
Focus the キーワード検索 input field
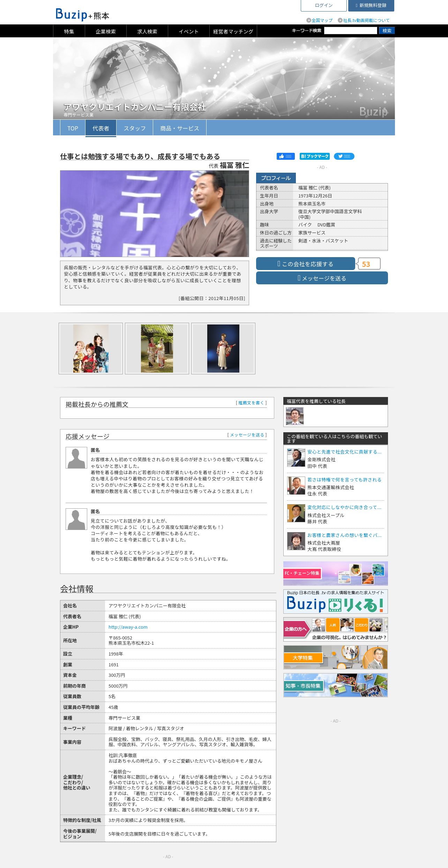click(x=350, y=31)
